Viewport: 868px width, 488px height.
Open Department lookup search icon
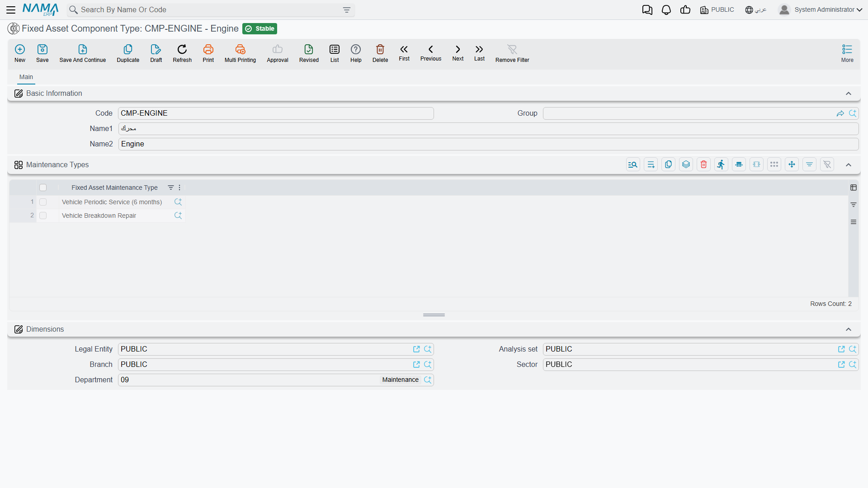coord(428,380)
